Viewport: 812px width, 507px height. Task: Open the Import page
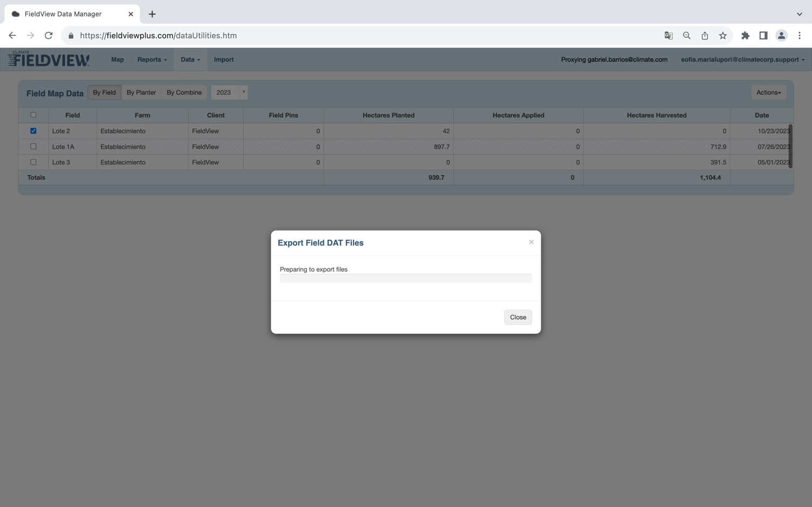(224, 60)
